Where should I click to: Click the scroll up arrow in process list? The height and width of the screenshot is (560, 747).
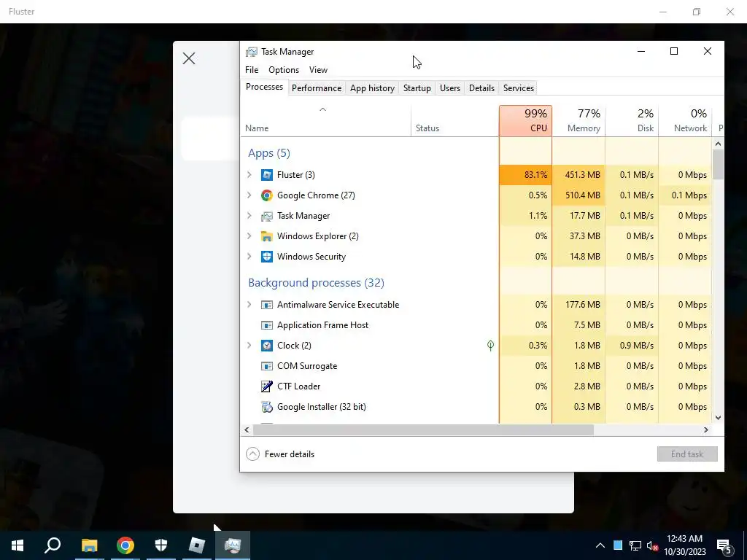pyautogui.click(x=718, y=144)
